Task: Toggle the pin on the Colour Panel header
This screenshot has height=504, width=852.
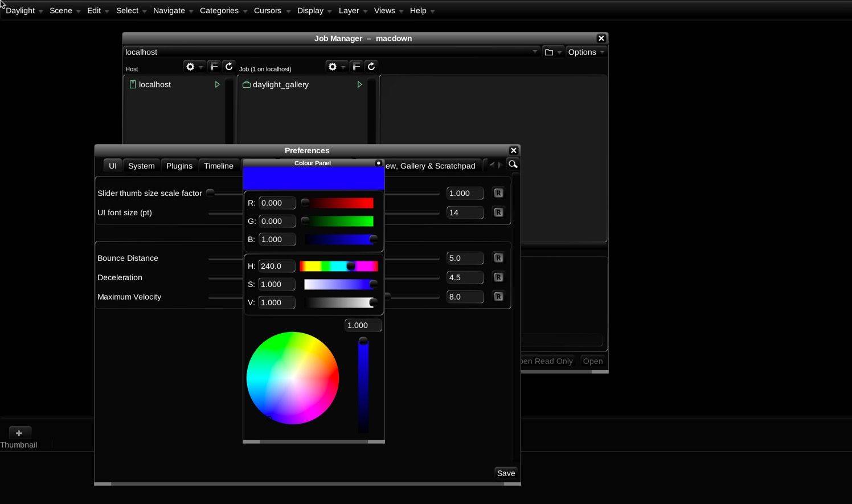Action: pyautogui.click(x=378, y=163)
